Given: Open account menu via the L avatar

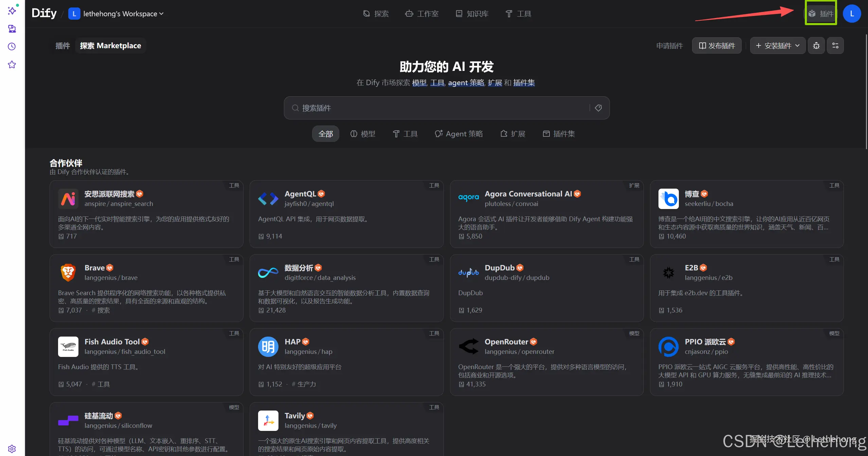Looking at the screenshot, I should point(852,14).
